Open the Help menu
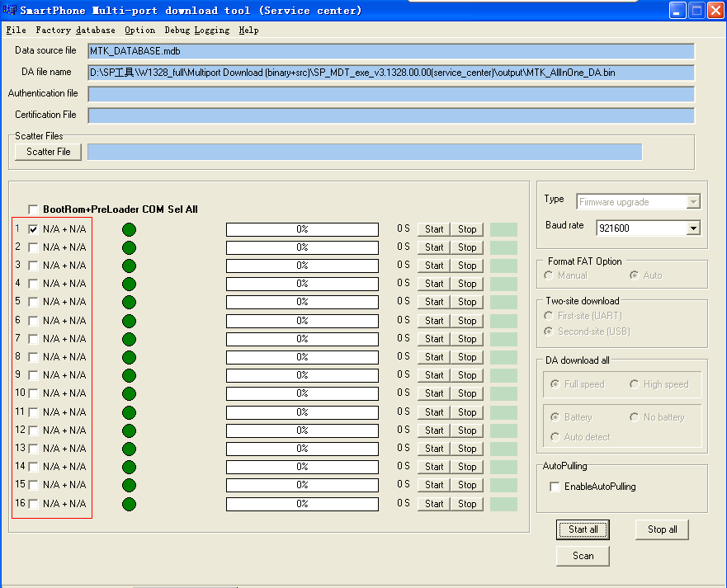Screen dimensions: 727x588 pos(249,31)
